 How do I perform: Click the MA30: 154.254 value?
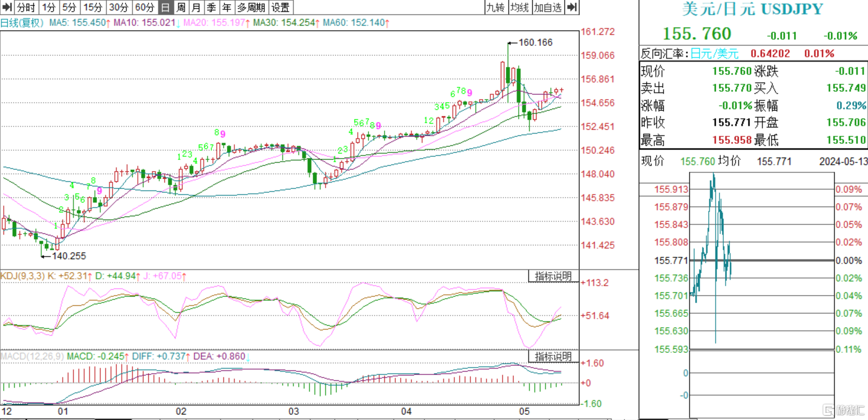(x=287, y=22)
